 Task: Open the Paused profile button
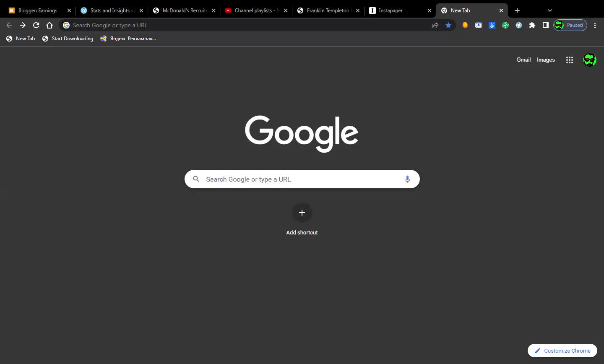(570, 25)
